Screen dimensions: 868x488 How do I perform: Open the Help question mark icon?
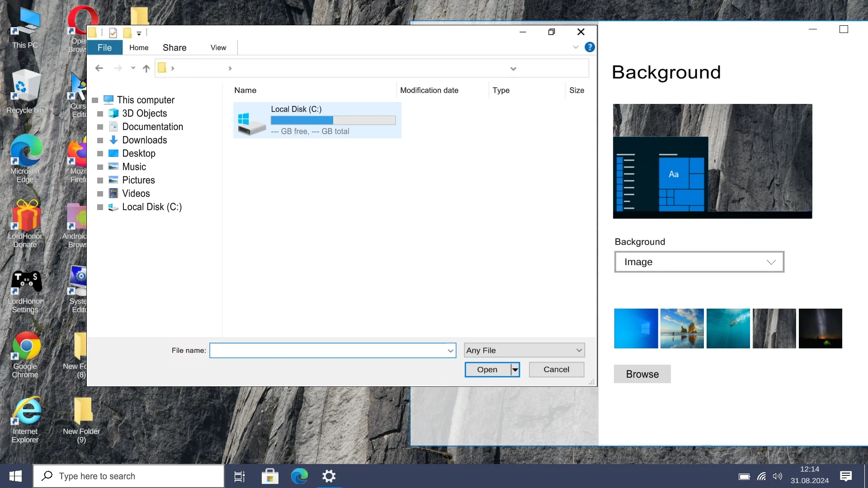(x=590, y=47)
